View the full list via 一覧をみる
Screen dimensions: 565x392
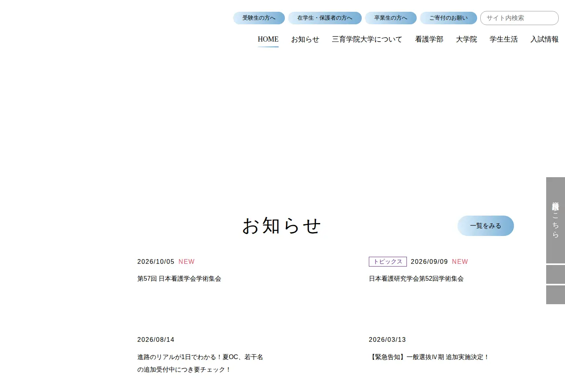tap(486, 226)
